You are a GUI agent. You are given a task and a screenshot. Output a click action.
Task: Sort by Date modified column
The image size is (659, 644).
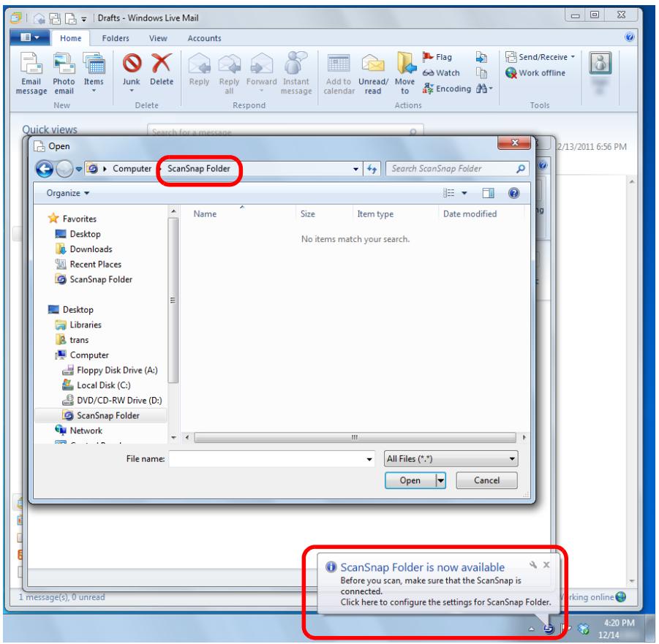470,214
